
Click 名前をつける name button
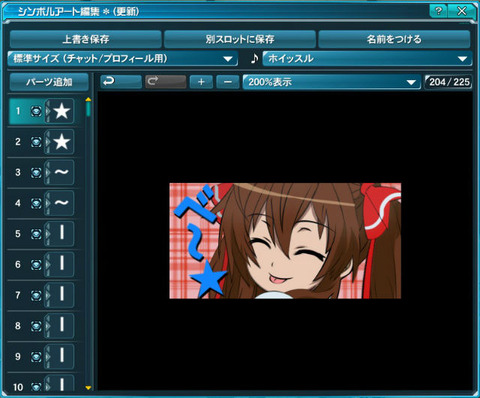pyautogui.click(x=394, y=39)
